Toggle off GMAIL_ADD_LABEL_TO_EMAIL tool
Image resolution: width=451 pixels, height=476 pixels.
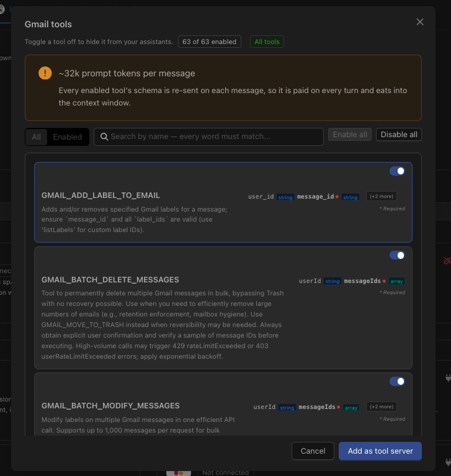point(397,171)
